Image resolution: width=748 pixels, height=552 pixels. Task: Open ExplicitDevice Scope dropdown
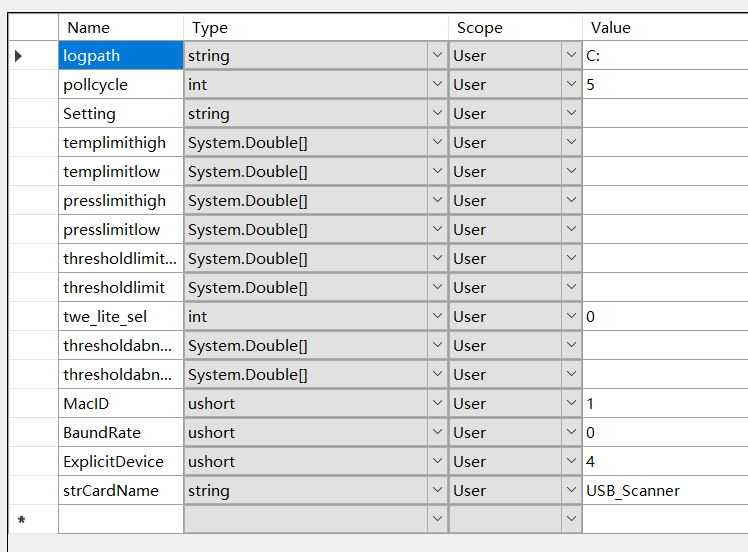point(571,461)
